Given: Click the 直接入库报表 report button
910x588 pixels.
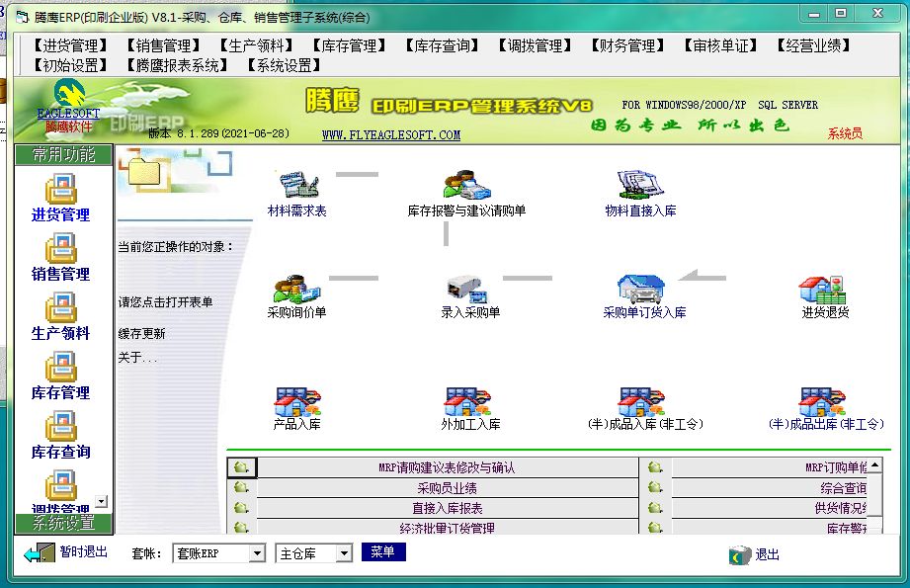Looking at the screenshot, I should point(447,509).
